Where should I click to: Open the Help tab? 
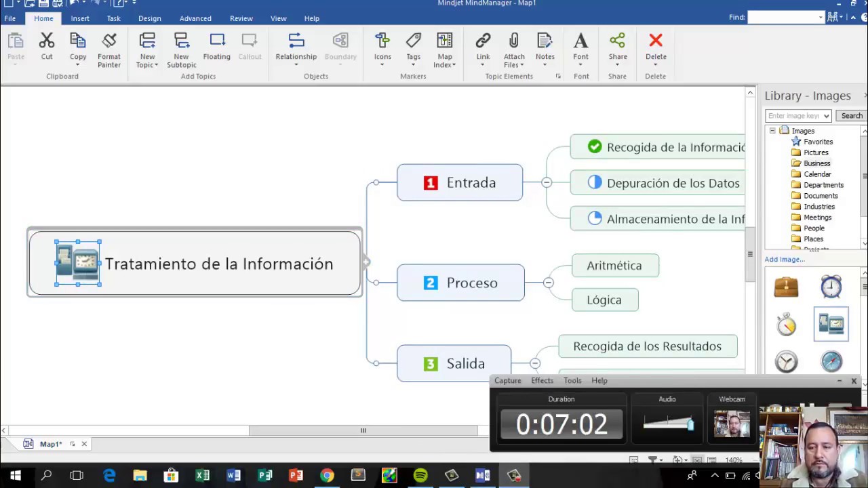point(312,18)
